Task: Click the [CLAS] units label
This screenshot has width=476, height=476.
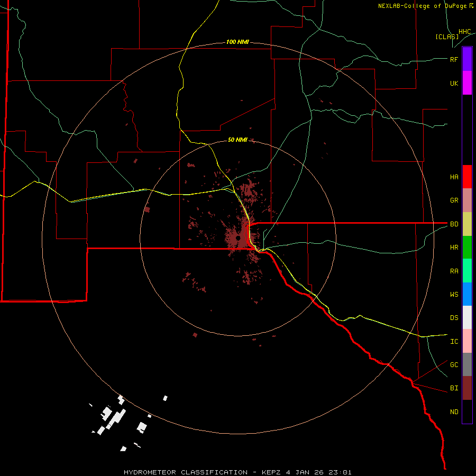Action: [447, 36]
